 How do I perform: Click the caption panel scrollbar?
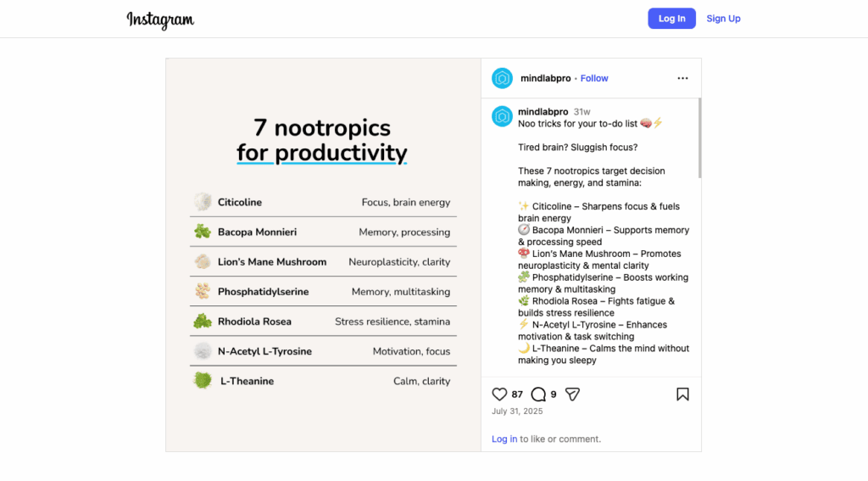coord(699,138)
